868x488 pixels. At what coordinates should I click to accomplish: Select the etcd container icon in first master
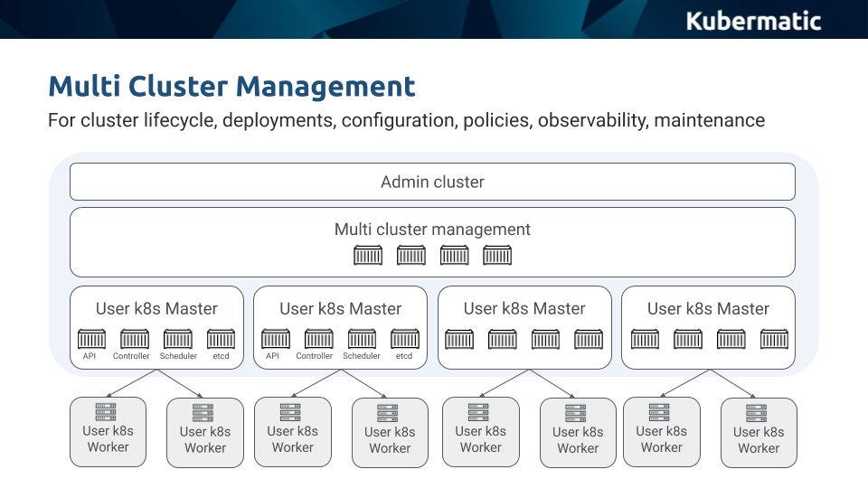pos(221,340)
